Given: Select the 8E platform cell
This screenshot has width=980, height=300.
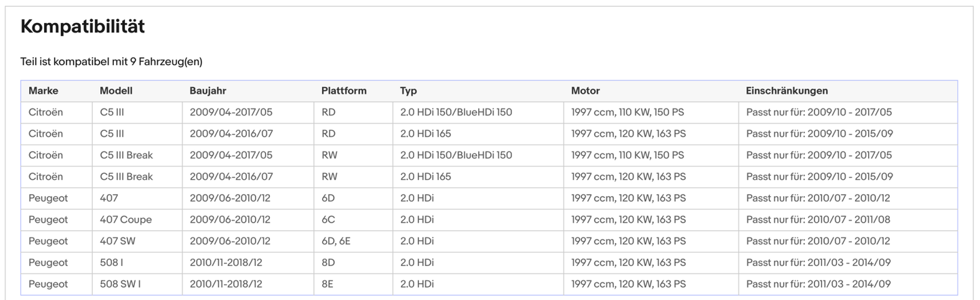Looking at the screenshot, I should point(328,284).
